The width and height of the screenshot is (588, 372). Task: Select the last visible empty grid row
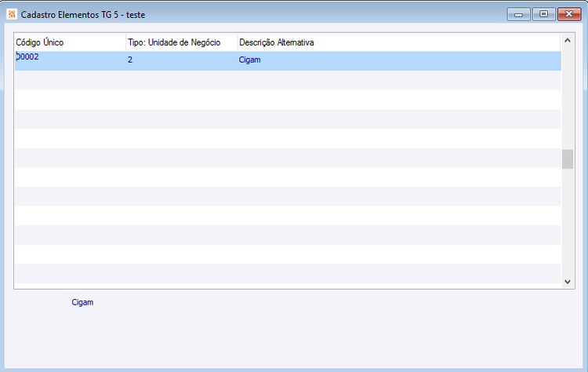[288, 274]
